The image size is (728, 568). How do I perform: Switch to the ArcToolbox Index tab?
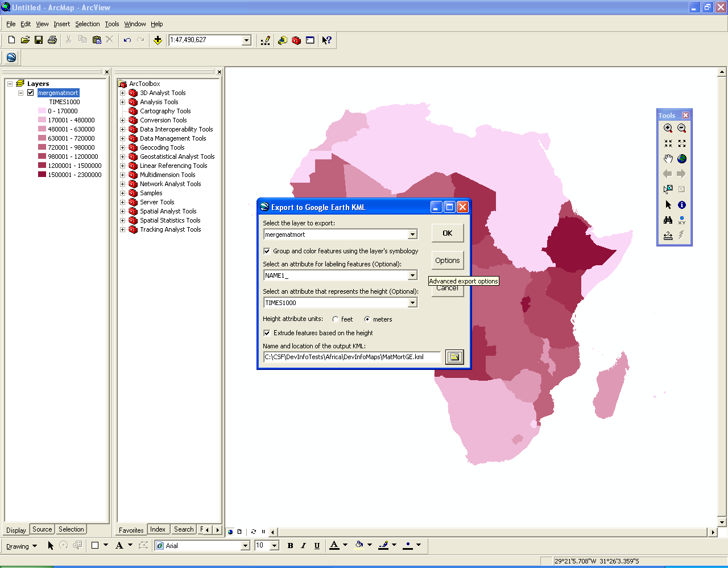tap(158, 529)
